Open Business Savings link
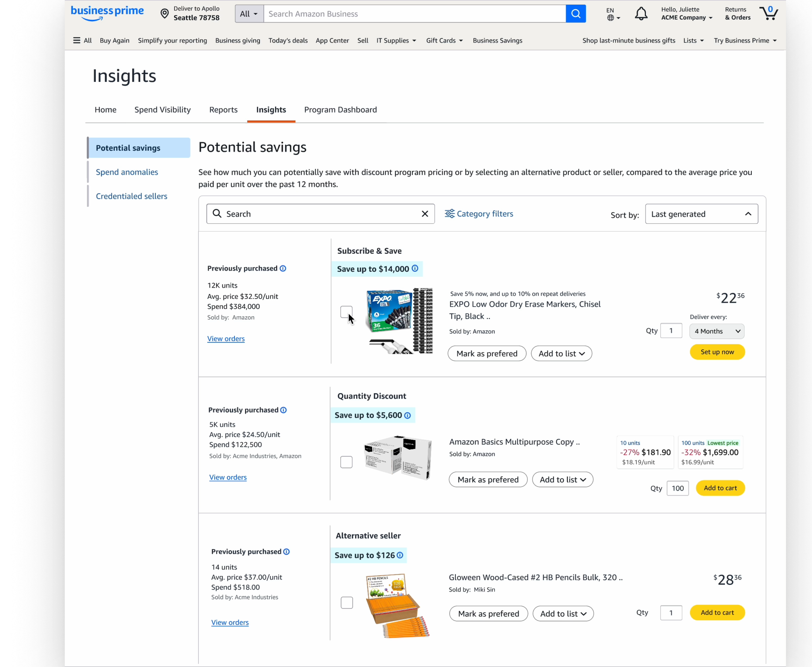This screenshot has width=812, height=667. tap(497, 40)
